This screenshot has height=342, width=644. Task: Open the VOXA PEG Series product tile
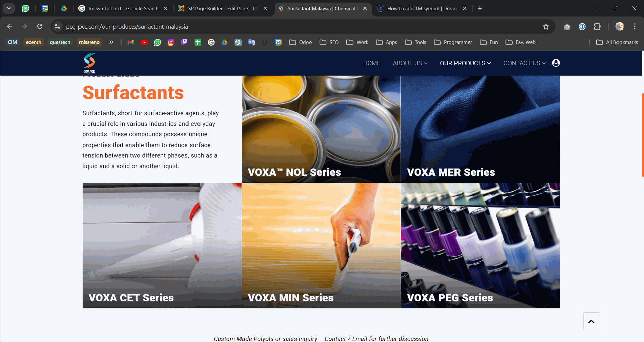[480, 245]
